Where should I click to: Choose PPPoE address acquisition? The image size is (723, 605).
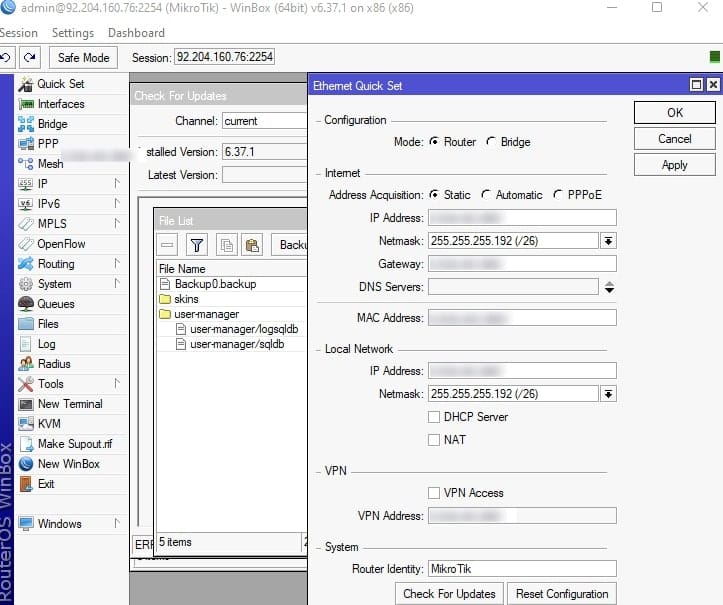point(558,195)
